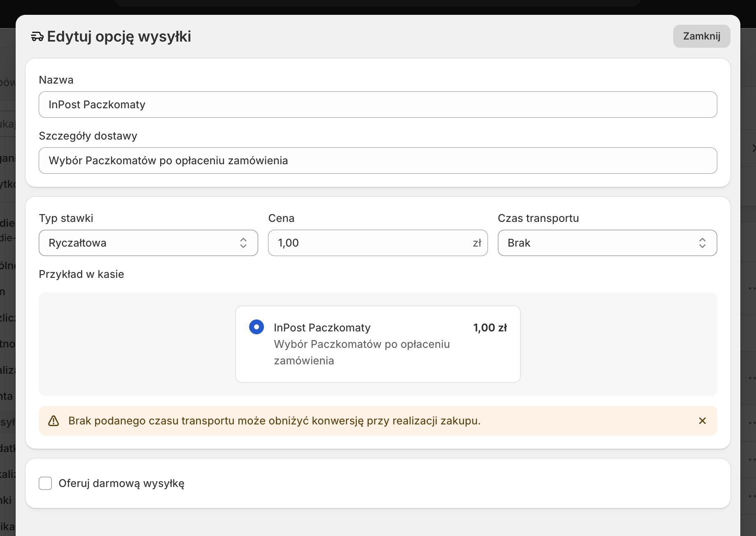Edit the Szczegóły dostawy text field
The height and width of the screenshot is (536, 756).
[x=378, y=161]
